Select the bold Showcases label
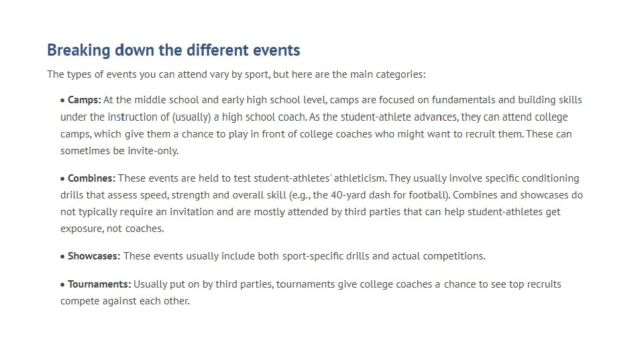644x362 pixels. [94, 256]
